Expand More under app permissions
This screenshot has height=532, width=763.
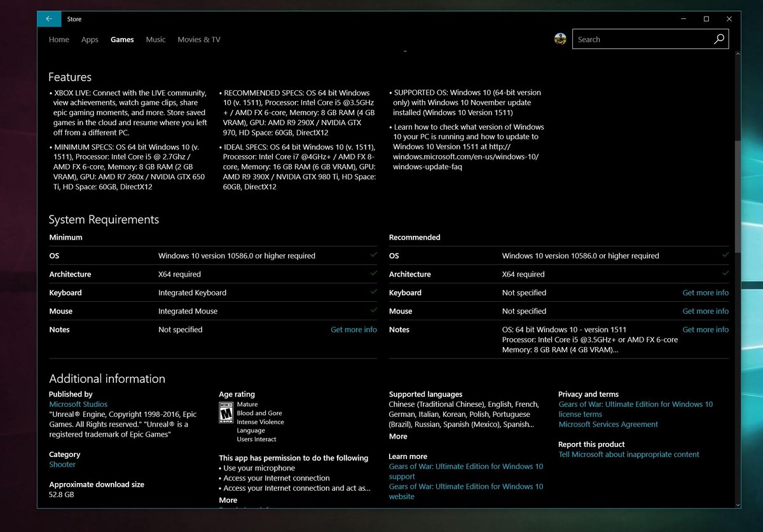coord(228,500)
